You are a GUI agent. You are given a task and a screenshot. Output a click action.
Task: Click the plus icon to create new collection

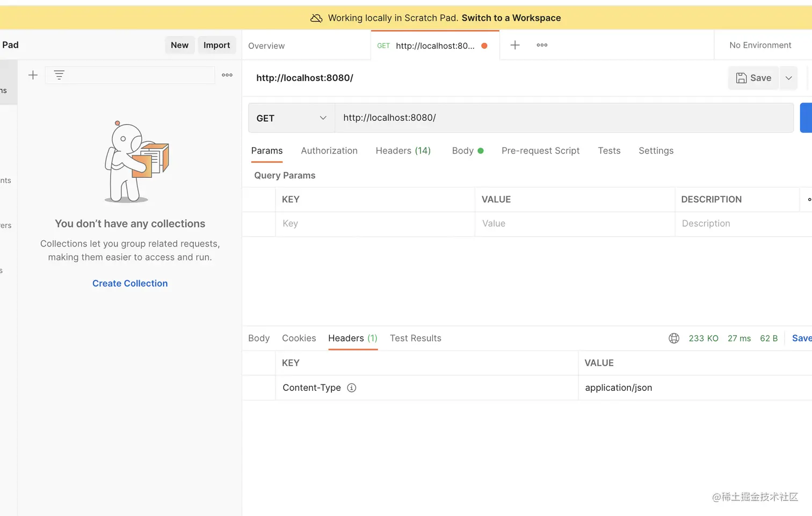(33, 75)
